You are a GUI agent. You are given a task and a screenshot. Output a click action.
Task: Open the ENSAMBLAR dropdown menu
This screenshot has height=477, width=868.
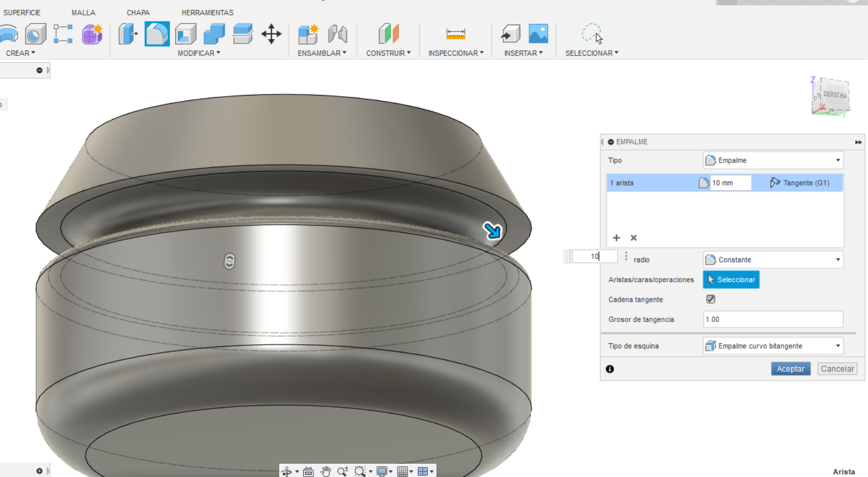coord(322,53)
